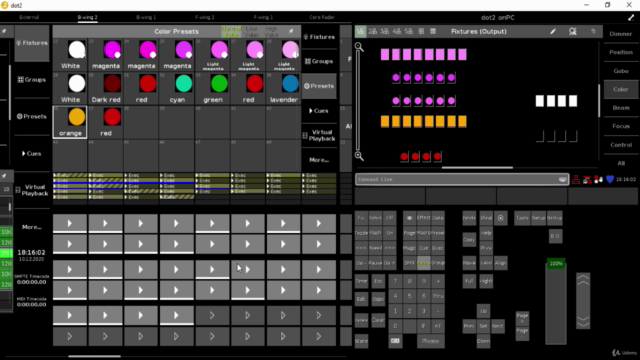Enable Normal Value mode in Color Presets
640x360 pixels.
pos(231,31)
